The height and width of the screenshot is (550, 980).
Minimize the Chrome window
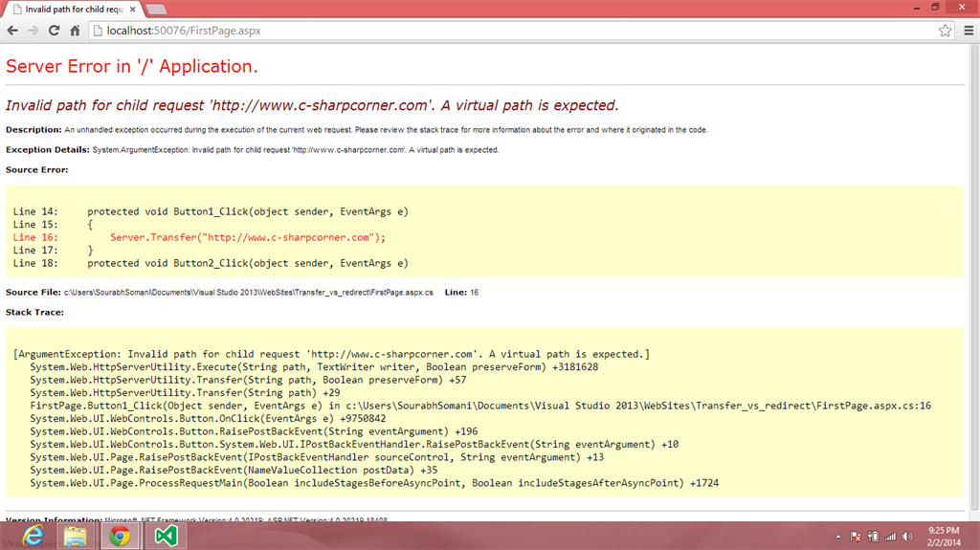pos(917,8)
